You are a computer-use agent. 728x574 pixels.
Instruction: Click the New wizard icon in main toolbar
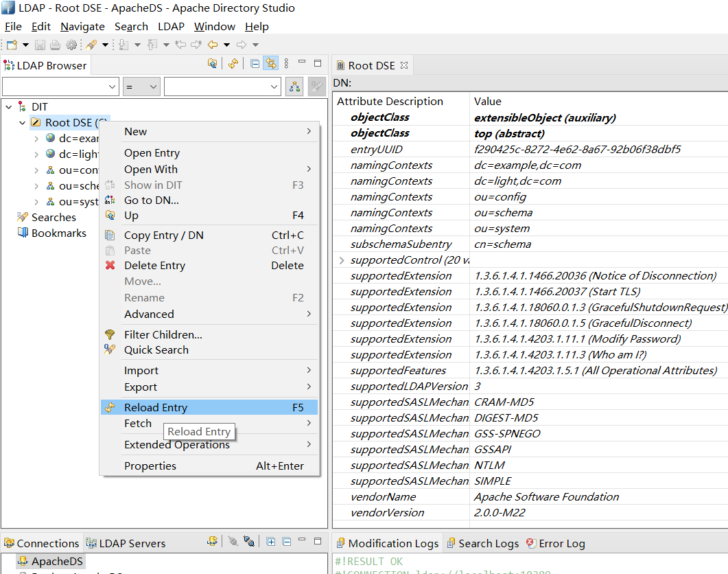12,45
